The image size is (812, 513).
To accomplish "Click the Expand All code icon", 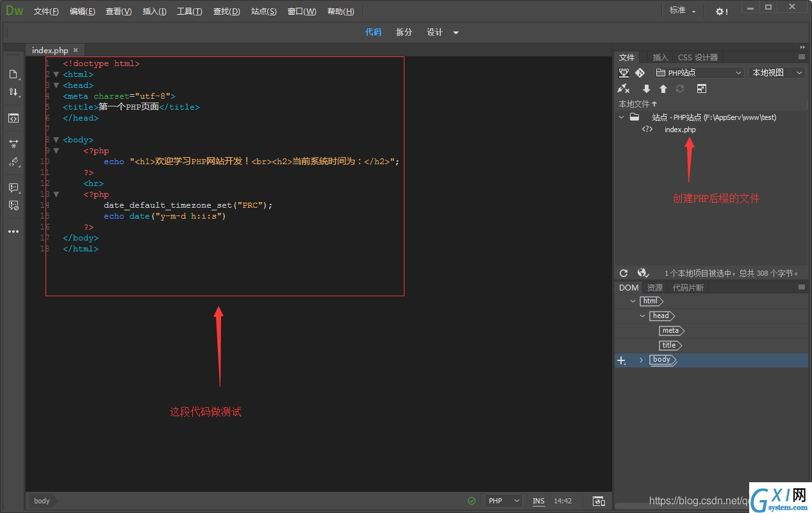I will 13,144.
